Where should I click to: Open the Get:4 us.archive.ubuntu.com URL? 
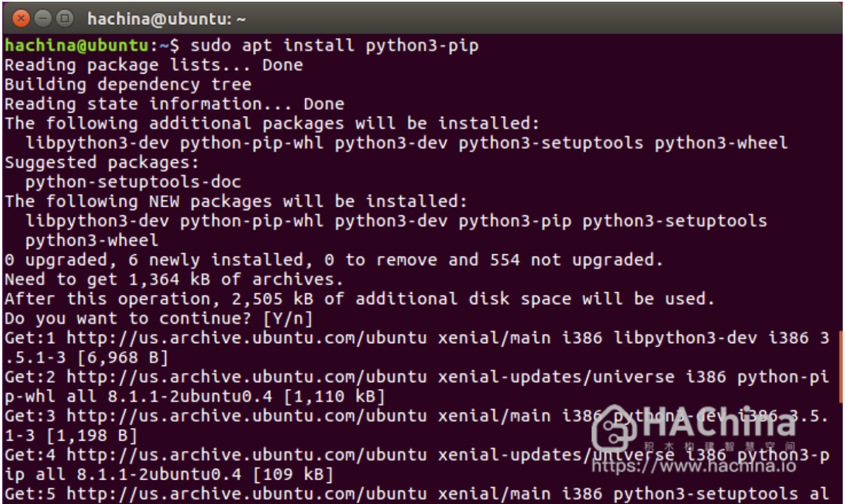(x=246, y=455)
